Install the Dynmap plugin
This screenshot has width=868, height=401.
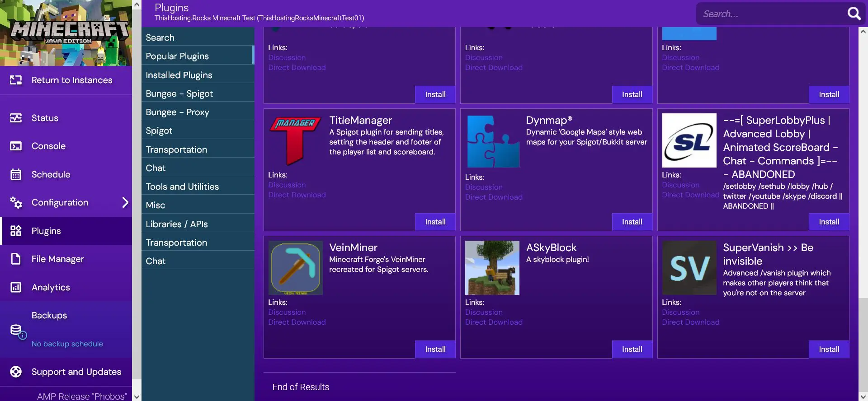pos(632,222)
